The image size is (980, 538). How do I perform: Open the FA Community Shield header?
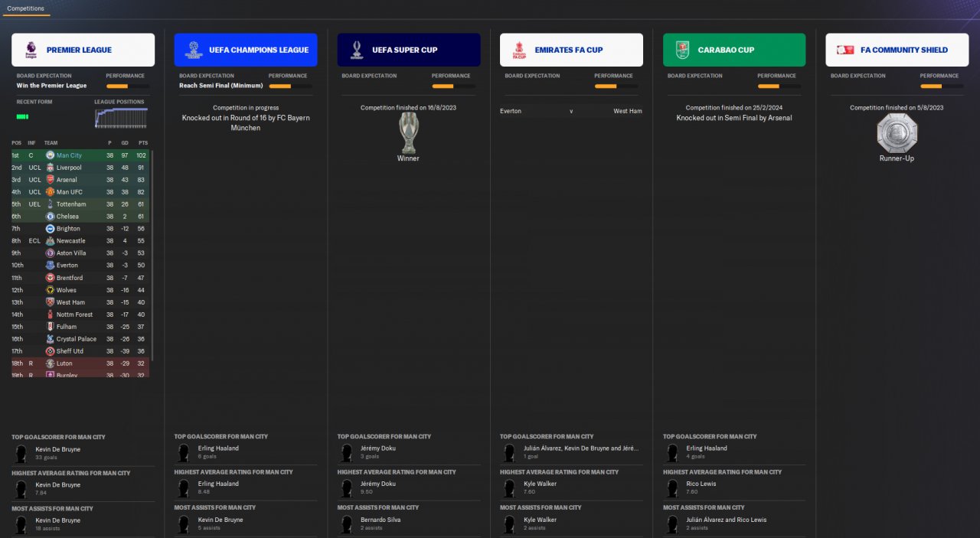tap(897, 50)
